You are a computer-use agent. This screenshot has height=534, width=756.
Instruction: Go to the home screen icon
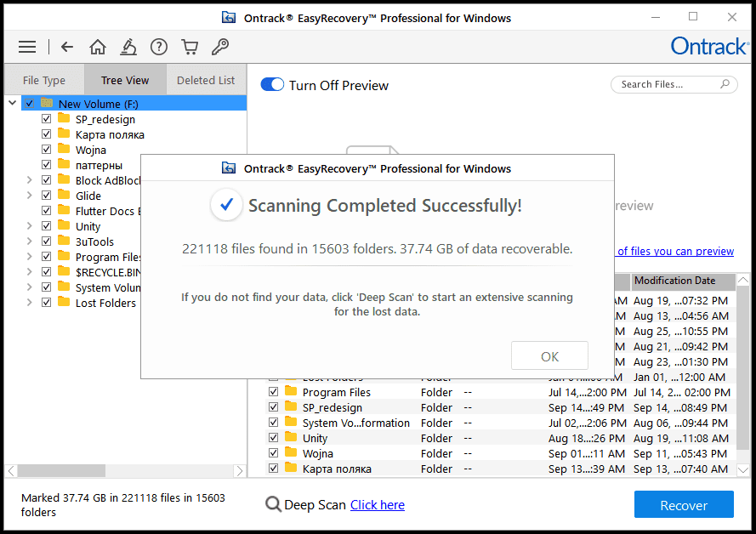(98, 47)
